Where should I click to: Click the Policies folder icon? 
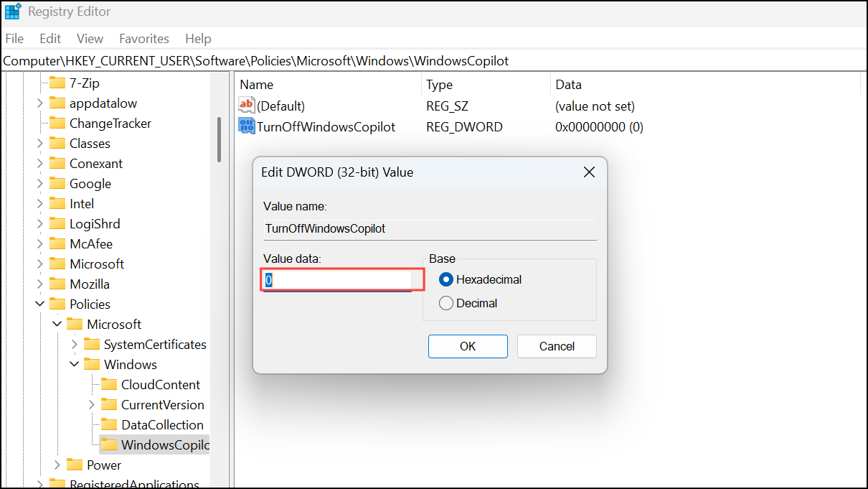coord(57,304)
